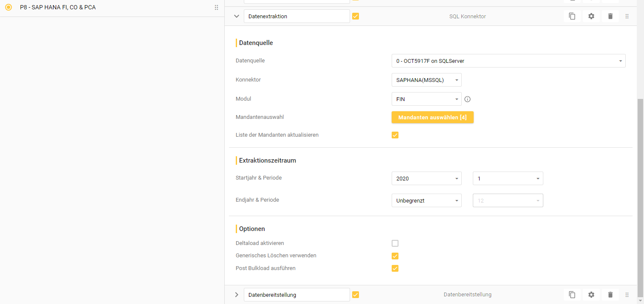Copy the Datenbereitstellung step

(572, 295)
